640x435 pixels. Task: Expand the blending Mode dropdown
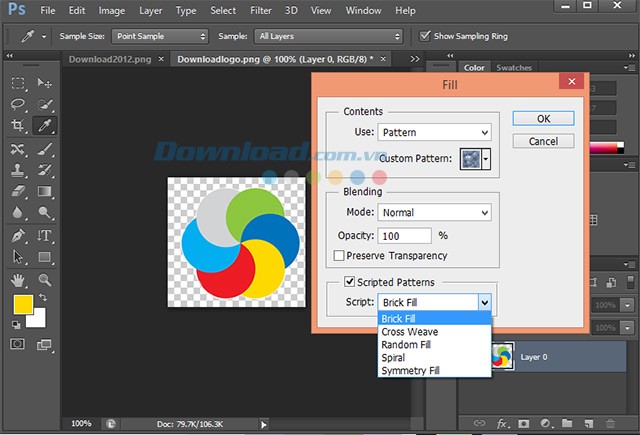[434, 212]
